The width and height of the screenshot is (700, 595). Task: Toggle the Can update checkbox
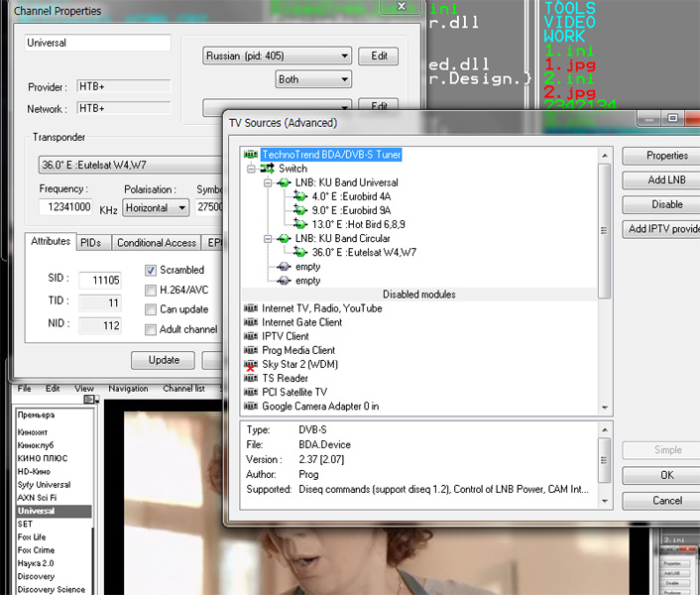[151, 309]
